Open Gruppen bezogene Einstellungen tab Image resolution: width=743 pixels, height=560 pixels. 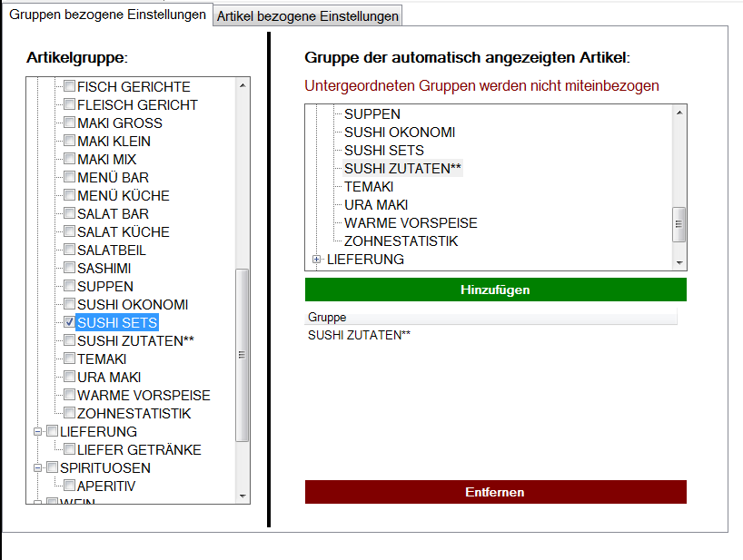point(107,15)
